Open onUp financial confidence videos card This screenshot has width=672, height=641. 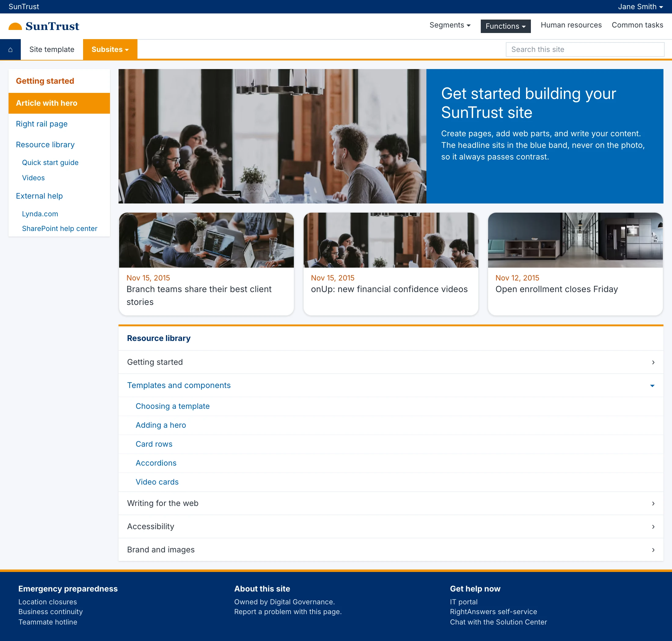[390, 264]
